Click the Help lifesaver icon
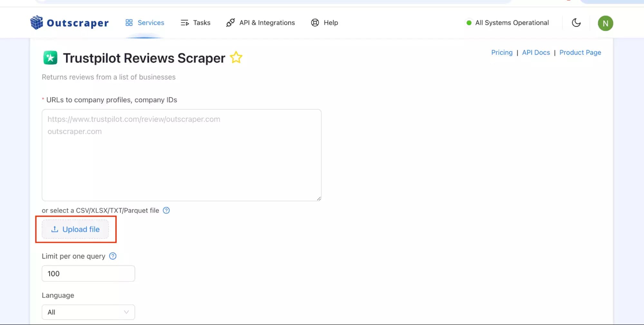644x325 pixels. tap(314, 23)
